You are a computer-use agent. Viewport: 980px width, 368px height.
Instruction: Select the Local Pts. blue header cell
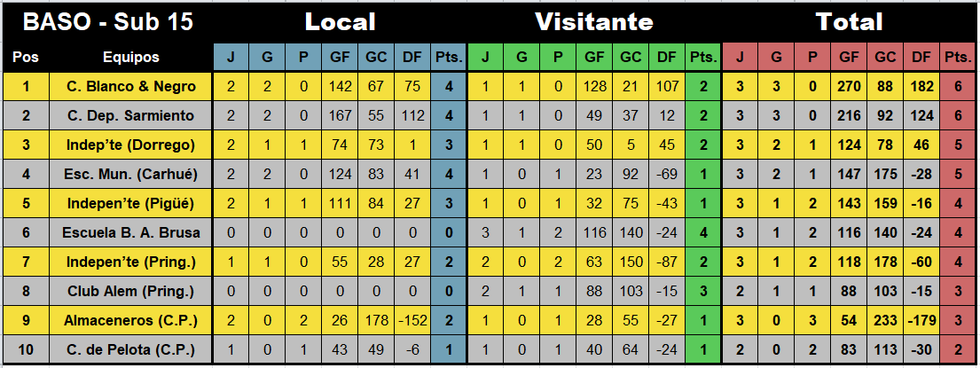coord(449,58)
